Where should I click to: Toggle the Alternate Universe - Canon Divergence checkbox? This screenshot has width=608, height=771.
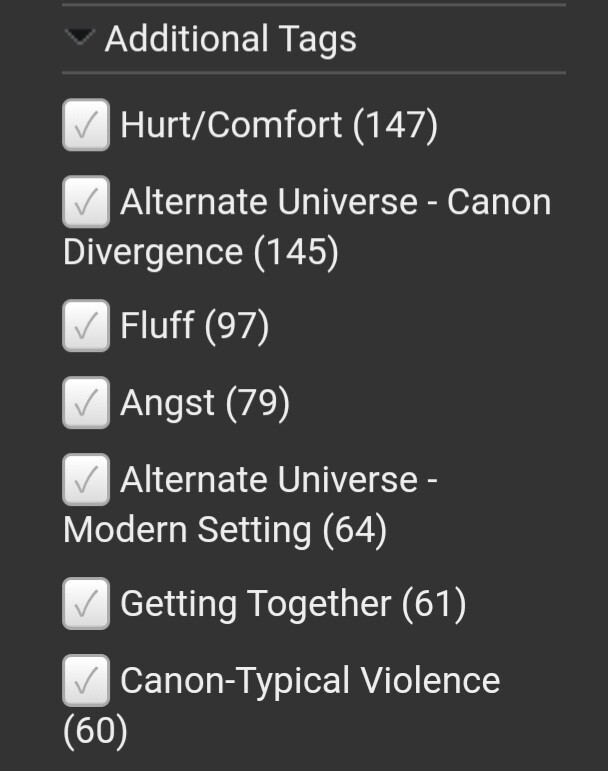tap(86, 203)
